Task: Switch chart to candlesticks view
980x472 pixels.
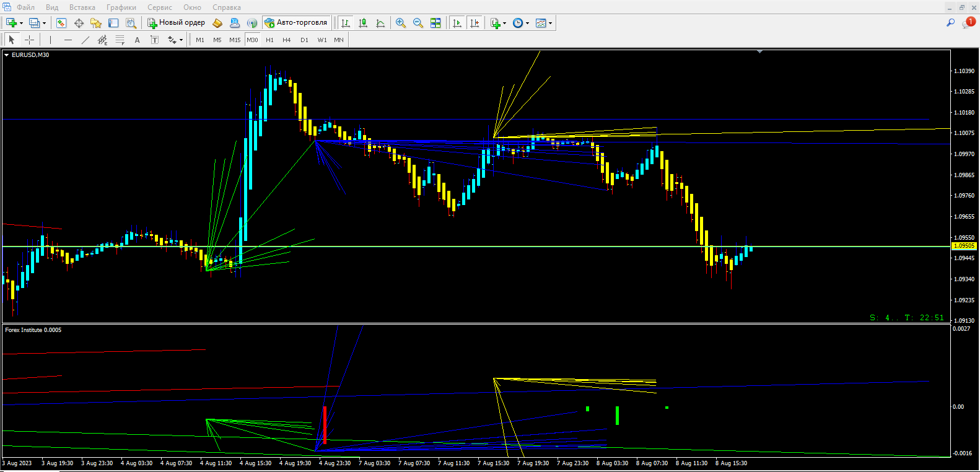Action: click(363, 23)
